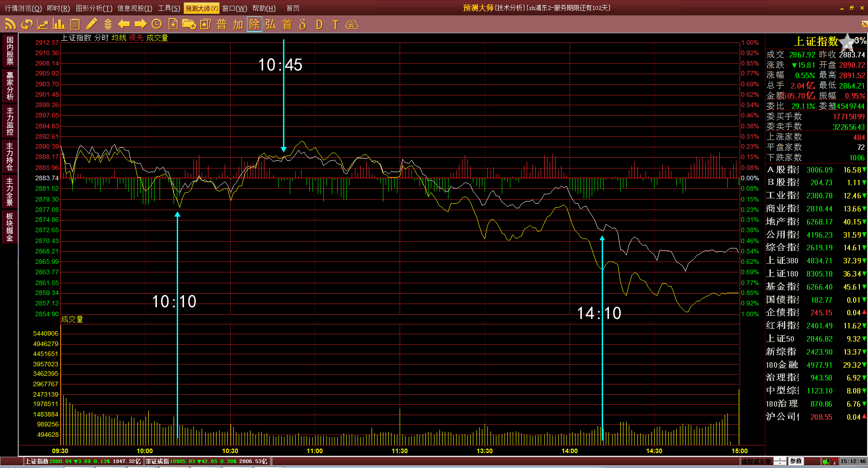Select the 主力全景 sidebar tab
Viewport: 868px width, 468px height.
coord(10,191)
